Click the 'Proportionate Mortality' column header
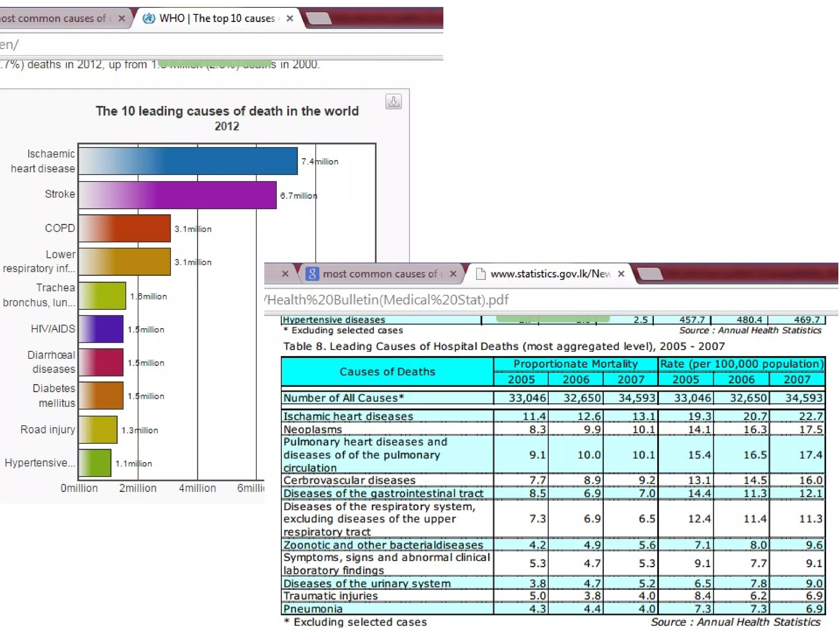The width and height of the screenshot is (840, 630). pos(575,364)
